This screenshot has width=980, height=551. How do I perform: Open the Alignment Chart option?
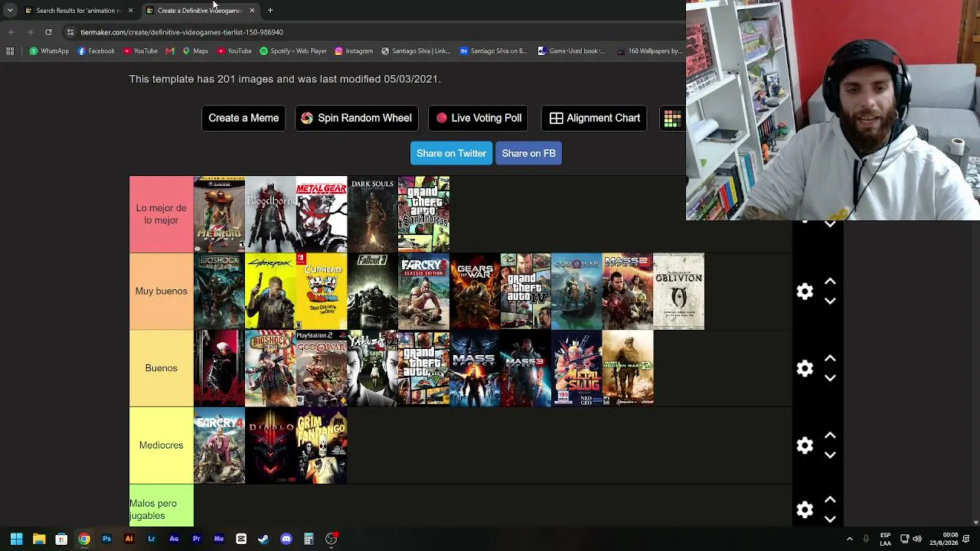pyautogui.click(x=594, y=118)
